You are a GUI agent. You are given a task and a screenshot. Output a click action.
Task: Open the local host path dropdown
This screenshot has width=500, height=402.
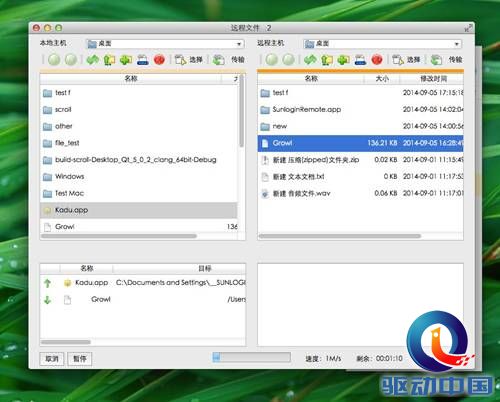pos(165,44)
